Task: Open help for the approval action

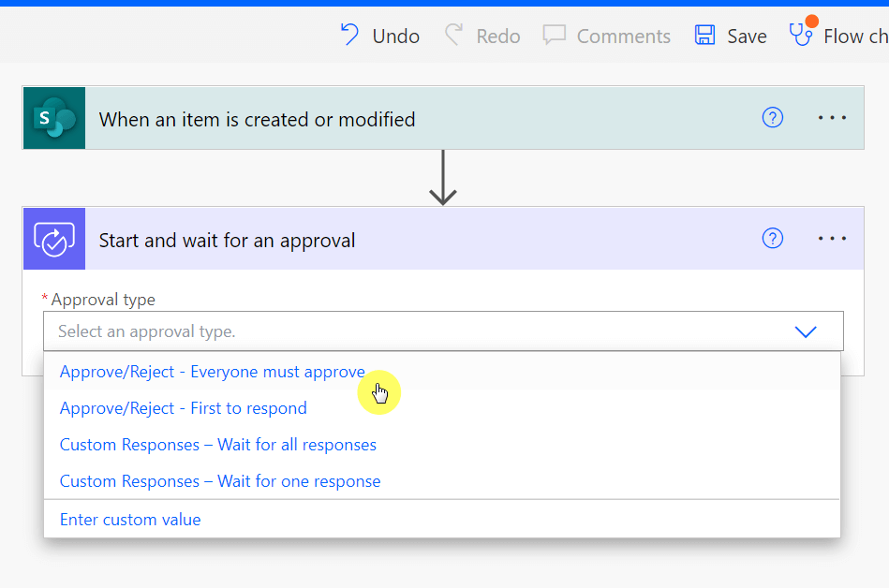Action: (x=772, y=239)
